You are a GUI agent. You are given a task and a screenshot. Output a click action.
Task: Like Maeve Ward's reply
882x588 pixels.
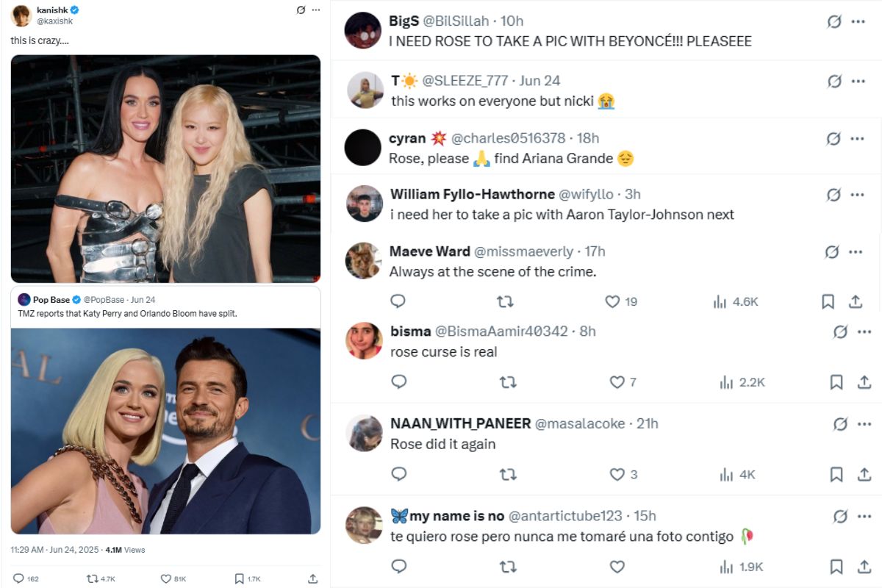[x=612, y=301]
